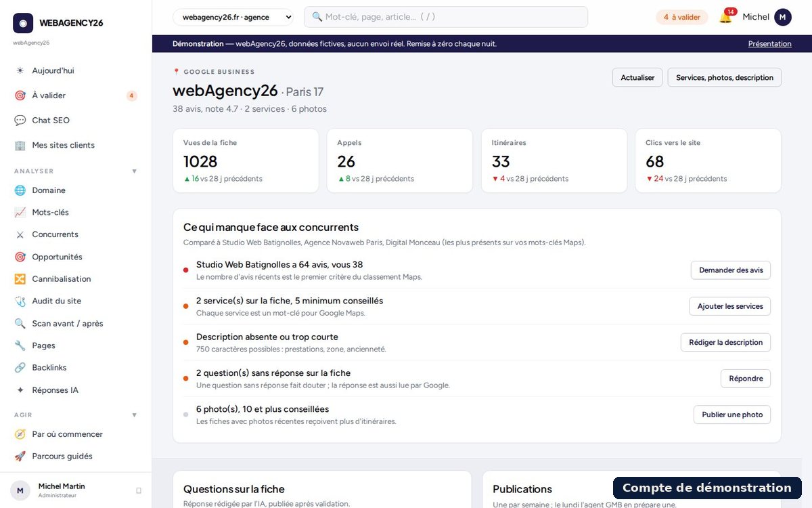The width and height of the screenshot is (812, 508).
Task: Click '2 service(s) sur la fiche' text
Action: [x=290, y=301]
